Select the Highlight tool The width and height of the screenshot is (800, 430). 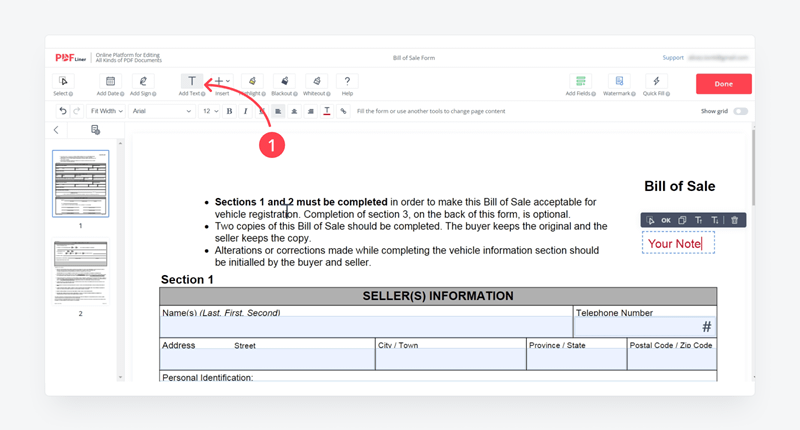pos(252,82)
